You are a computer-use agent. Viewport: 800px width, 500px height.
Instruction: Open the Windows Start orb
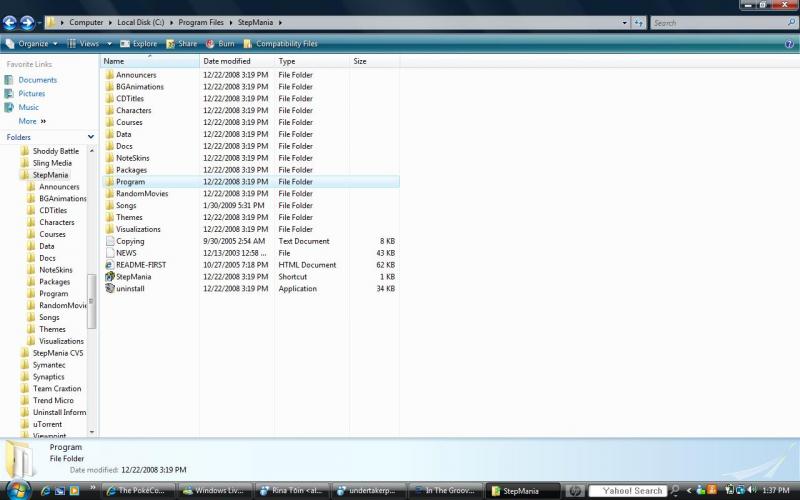point(17,490)
